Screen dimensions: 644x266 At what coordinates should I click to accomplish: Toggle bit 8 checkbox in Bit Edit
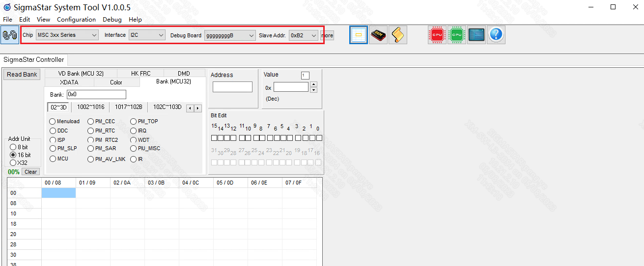pyautogui.click(x=262, y=138)
